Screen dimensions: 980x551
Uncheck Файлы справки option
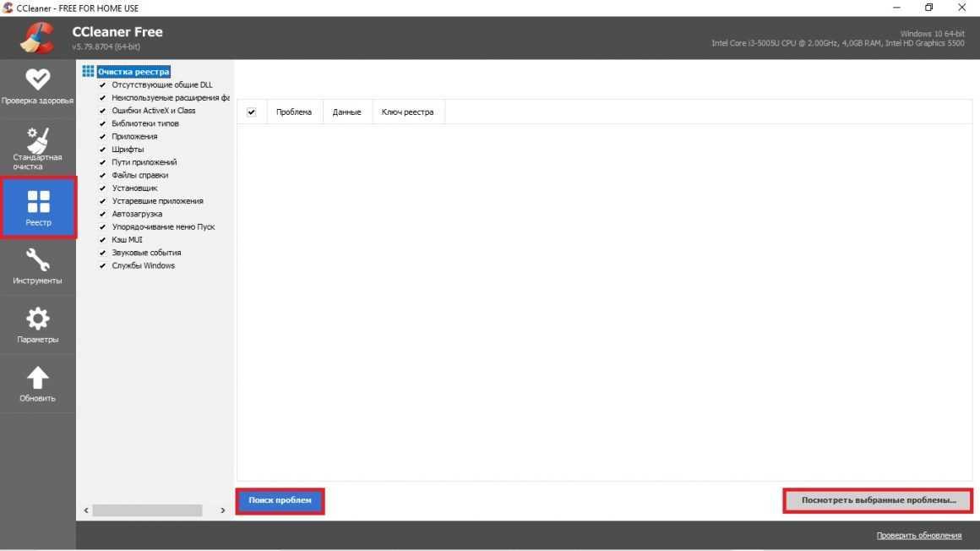tap(102, 175)
